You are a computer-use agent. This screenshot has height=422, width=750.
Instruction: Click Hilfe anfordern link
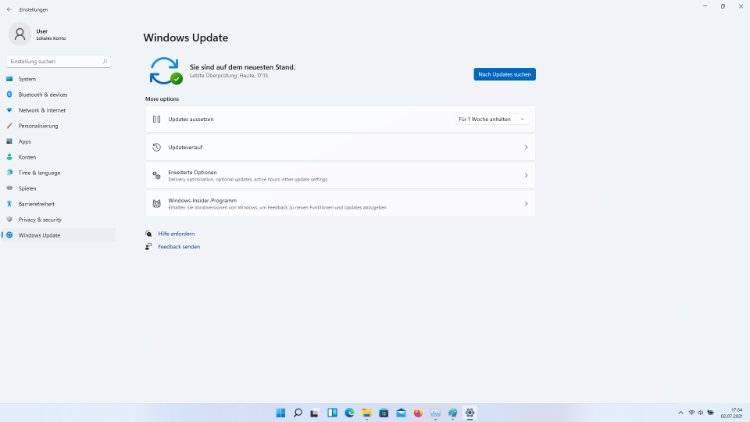(x=176, y=234)
